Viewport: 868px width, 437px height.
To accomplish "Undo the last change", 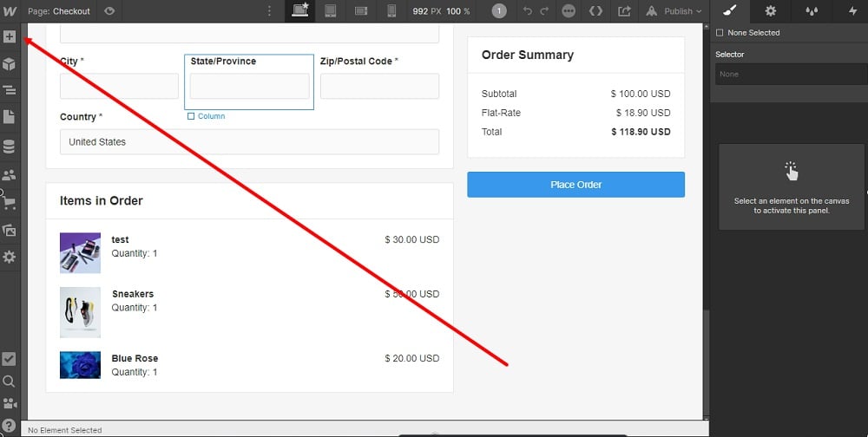I will [528, 11].
